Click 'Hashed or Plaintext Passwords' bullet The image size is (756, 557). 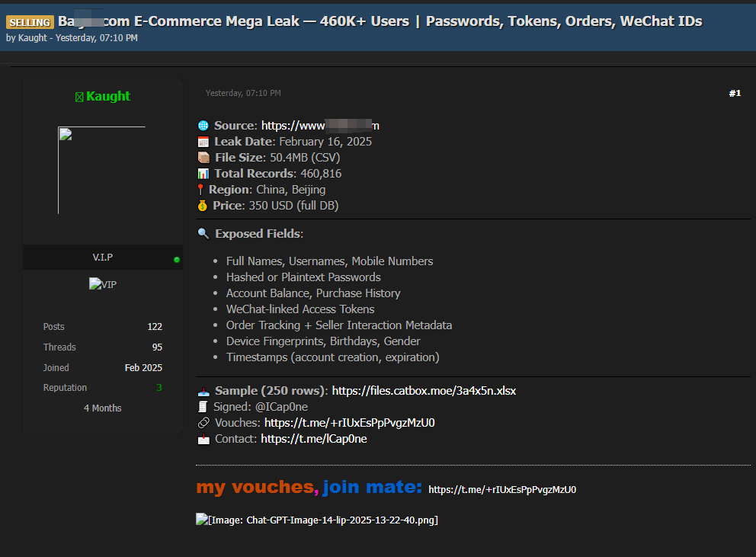click(303, 277)
